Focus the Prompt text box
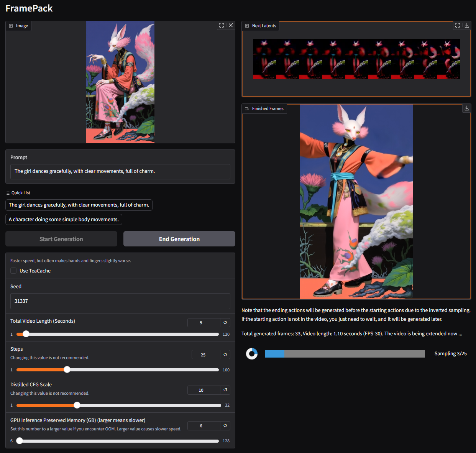The image size is (476, 453). [x=120, y=171]
